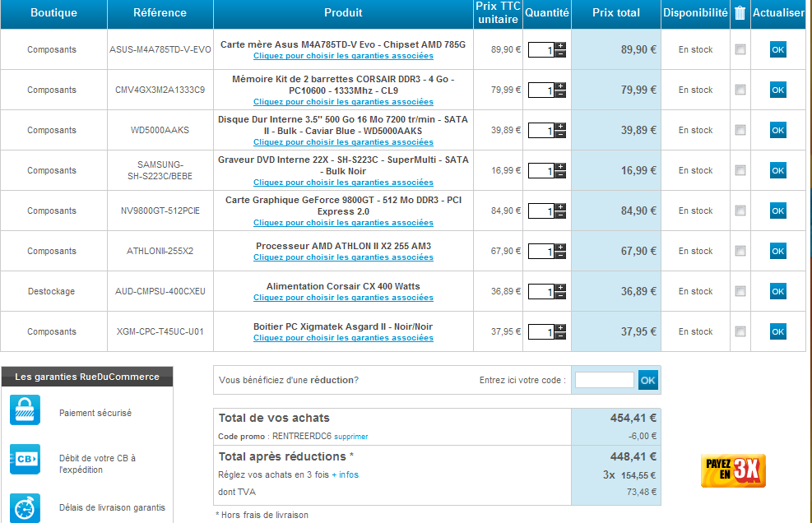The height and width of the screenshot is (523, 812).
Task: Increase quantity of the WD5000AAKS hard drive
Action: click(x=560, y=126)
